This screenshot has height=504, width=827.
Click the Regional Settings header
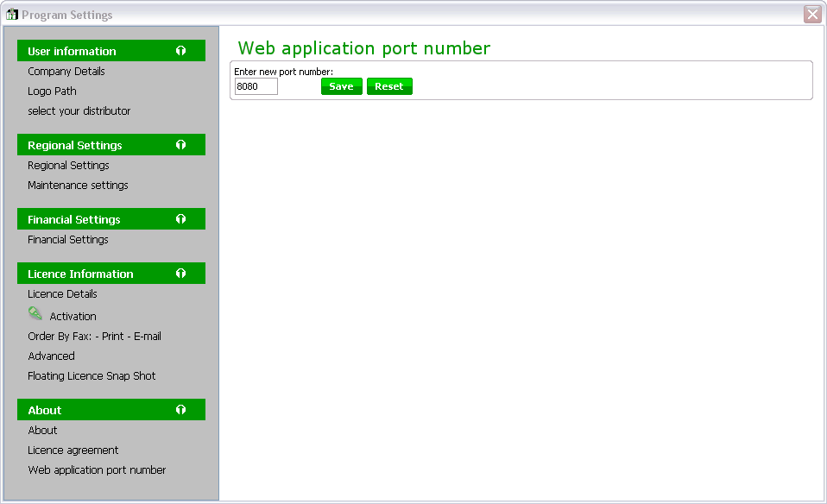[x=111, y=145]
